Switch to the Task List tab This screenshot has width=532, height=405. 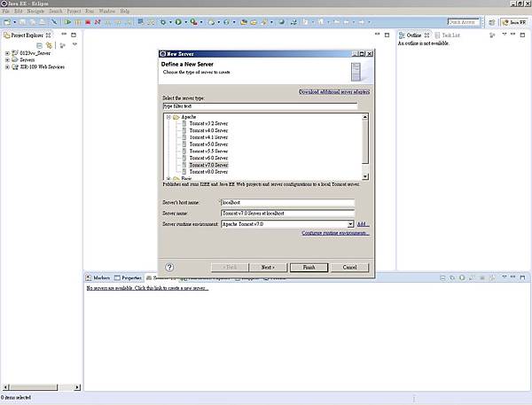tap(447, 35)
